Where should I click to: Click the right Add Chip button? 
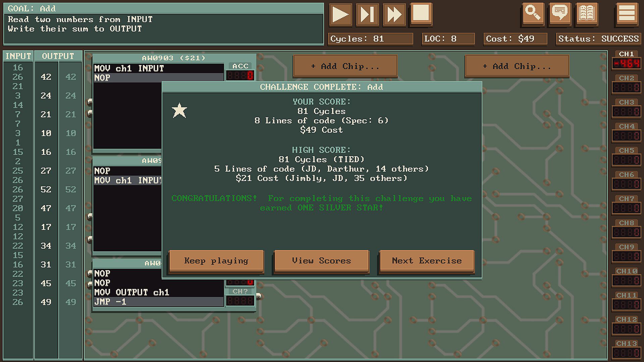click(x=517, y=66)
